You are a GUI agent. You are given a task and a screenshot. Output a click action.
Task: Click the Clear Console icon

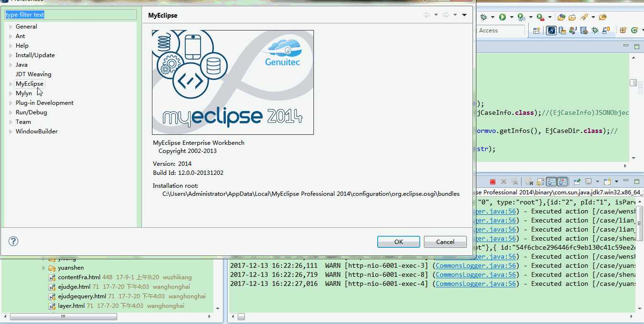[529, 182]
